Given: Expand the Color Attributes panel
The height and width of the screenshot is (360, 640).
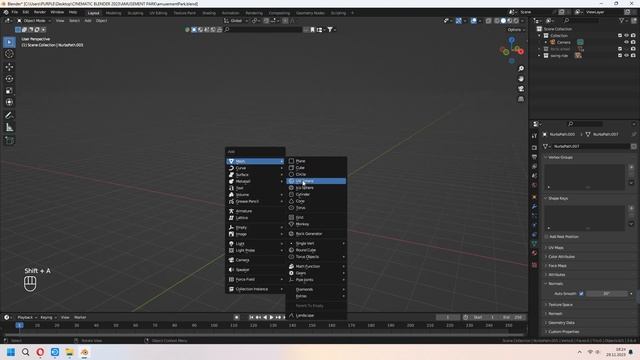Looking at the screenshot, I should (x=561, y=257).
